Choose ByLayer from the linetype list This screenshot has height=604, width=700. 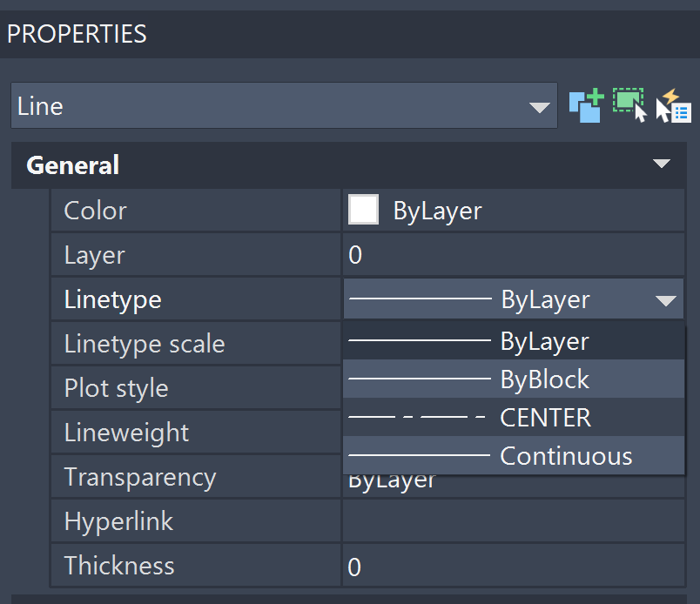[x=514, y=341]
